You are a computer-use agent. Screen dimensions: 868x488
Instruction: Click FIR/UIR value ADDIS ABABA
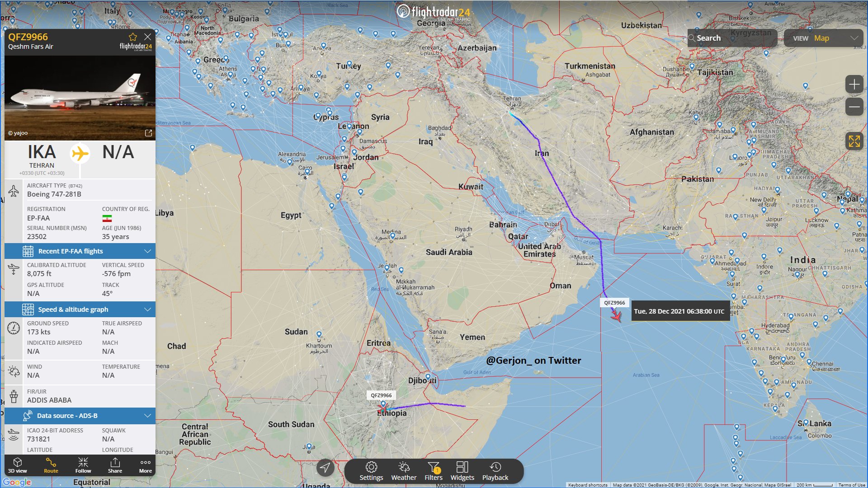[x=49, y=400]
